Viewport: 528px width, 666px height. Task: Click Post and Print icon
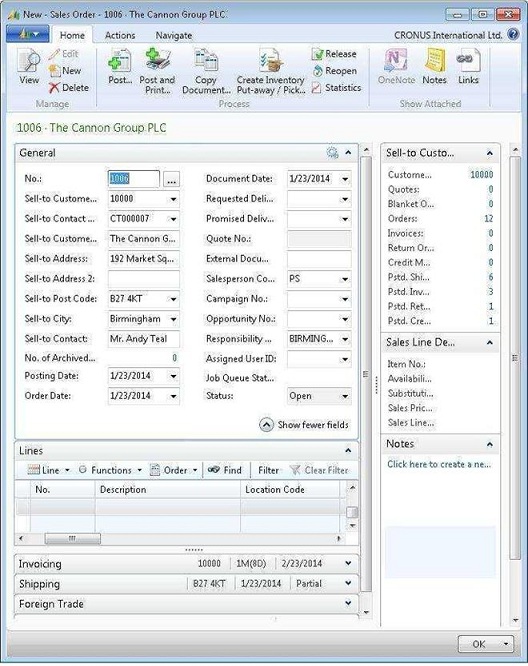pyautogui.click(x=157, y=71)
